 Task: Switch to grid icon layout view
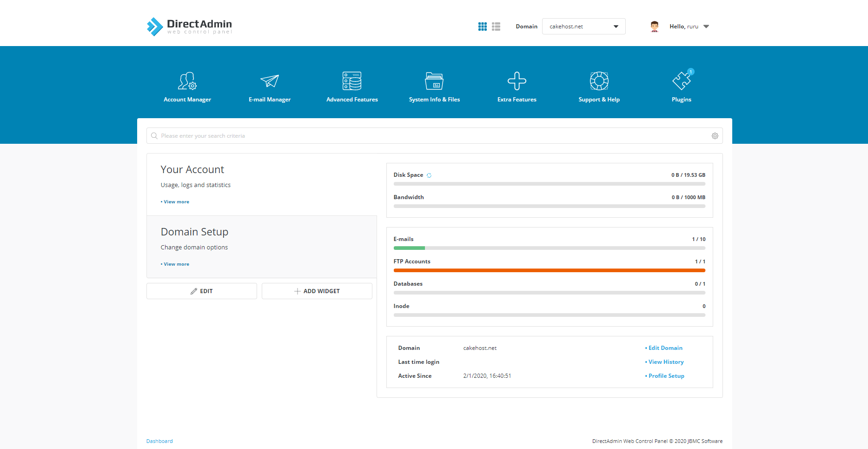[x=483, y=27]
